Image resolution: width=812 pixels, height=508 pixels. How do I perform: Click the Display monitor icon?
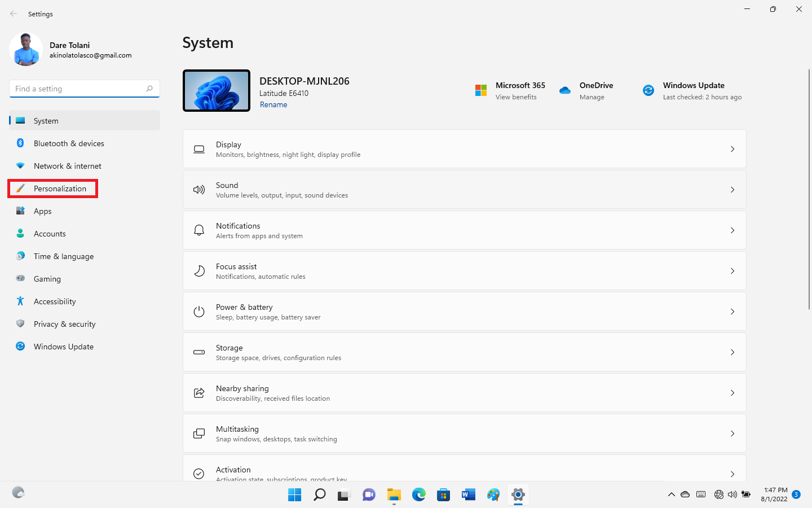pyautogui.click(x=199, y=149)
